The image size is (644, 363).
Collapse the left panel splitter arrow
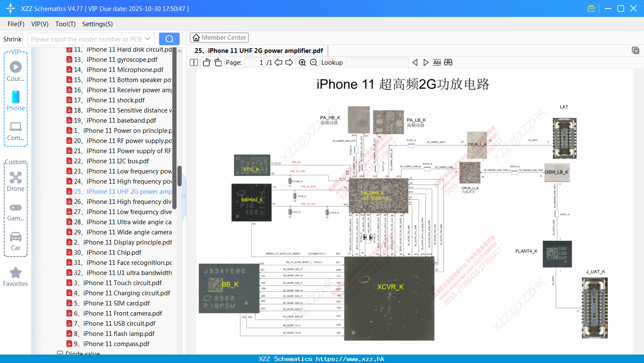click(184, 196)
